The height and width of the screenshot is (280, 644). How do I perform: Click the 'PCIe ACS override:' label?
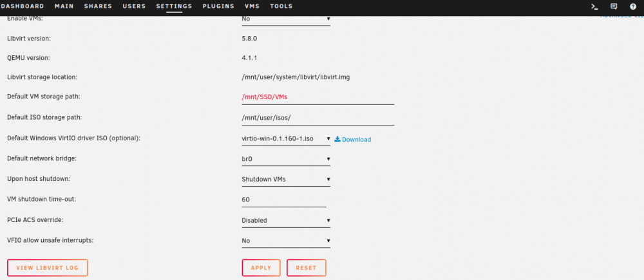point(35,220)
